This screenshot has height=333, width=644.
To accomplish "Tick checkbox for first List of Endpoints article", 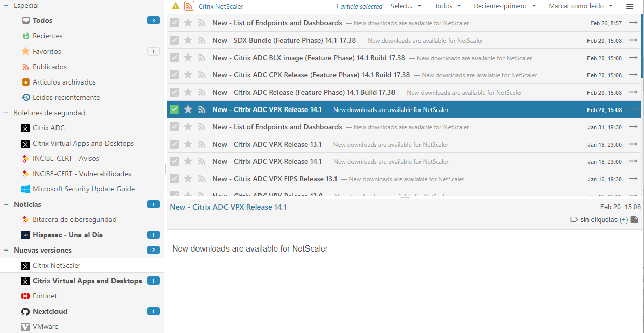I will coord(174,23).
